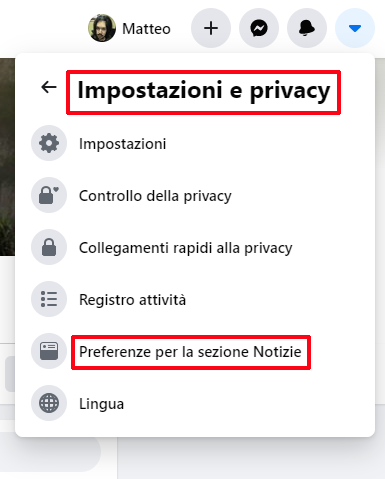The width and height of the screenshot is (385, 479).
Task: Click the plain padlock icon
Action: [49, 247]
